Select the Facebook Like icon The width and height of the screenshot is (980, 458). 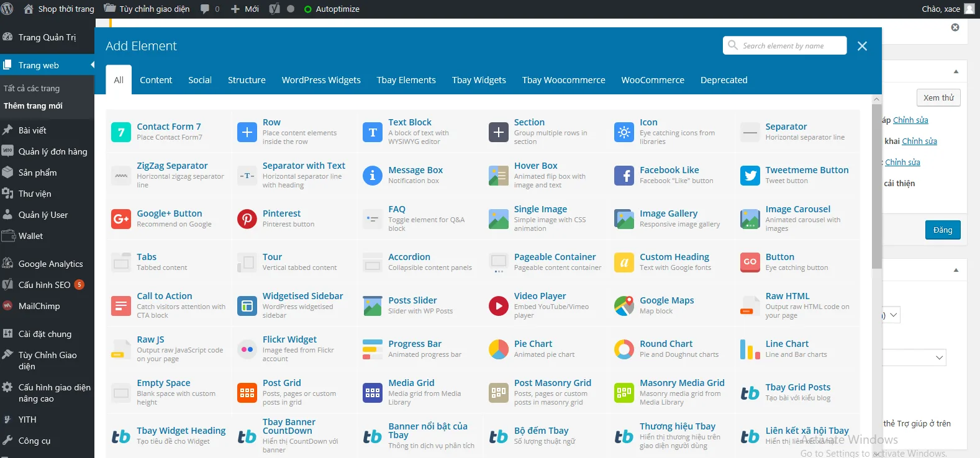pyautogui.click(x=624, y=176)
